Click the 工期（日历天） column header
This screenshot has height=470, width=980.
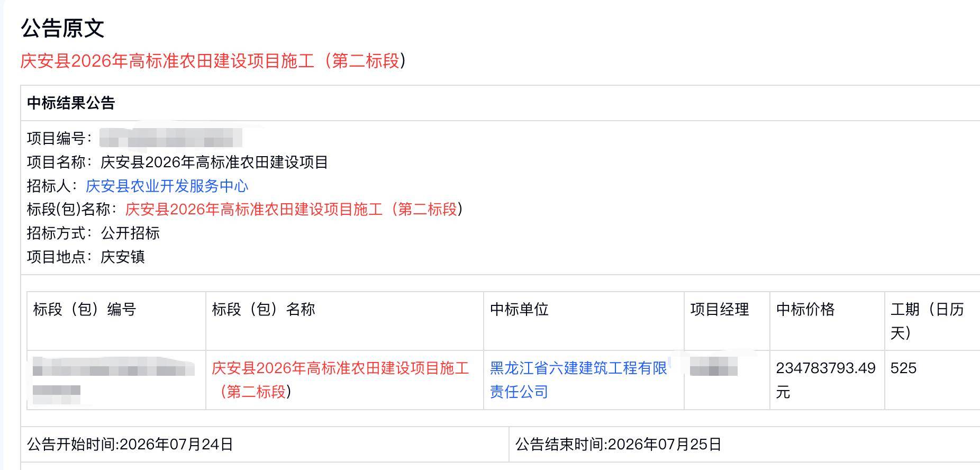[928, 321]
